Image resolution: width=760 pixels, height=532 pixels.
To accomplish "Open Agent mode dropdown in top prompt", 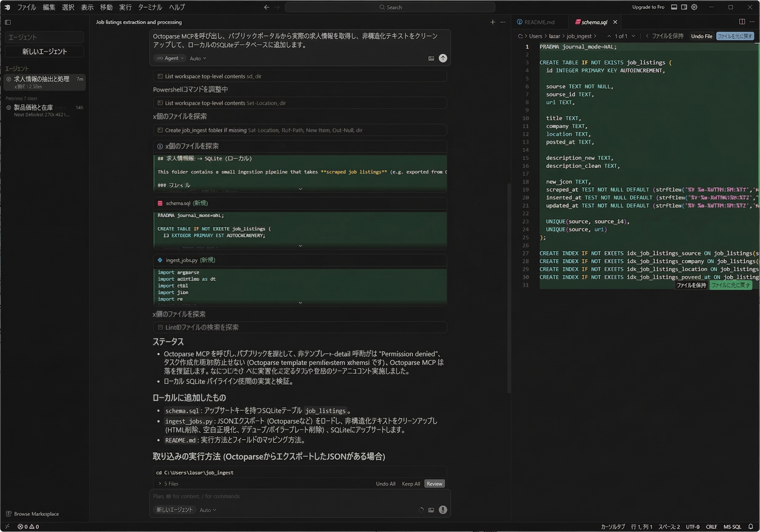I will (x=170, y=58).
